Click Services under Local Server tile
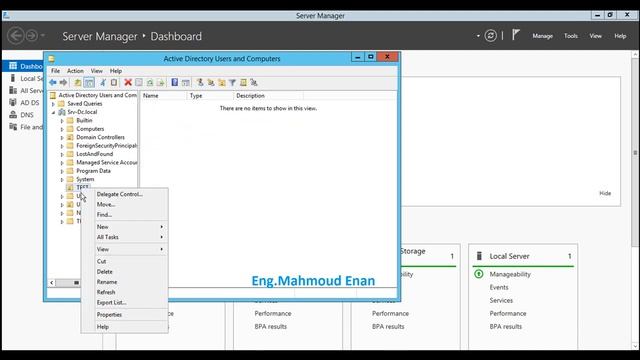Screen dimensions: 640x360 tap(501, 300)
